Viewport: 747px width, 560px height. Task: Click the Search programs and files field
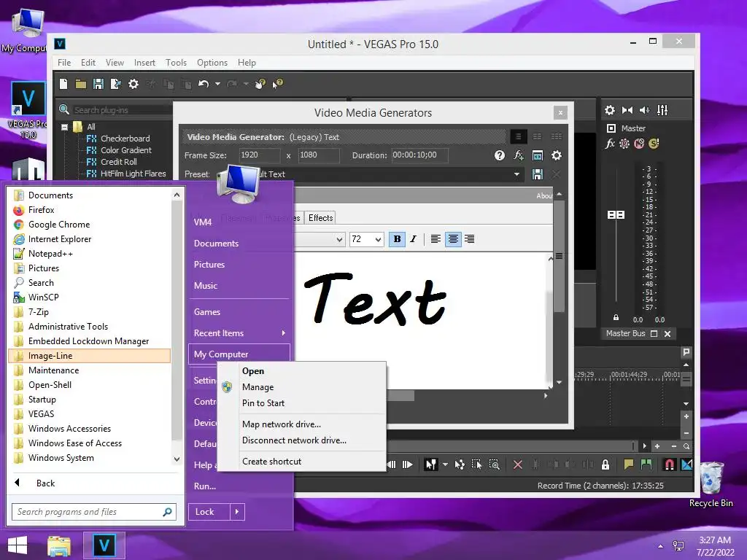point(94,512)
